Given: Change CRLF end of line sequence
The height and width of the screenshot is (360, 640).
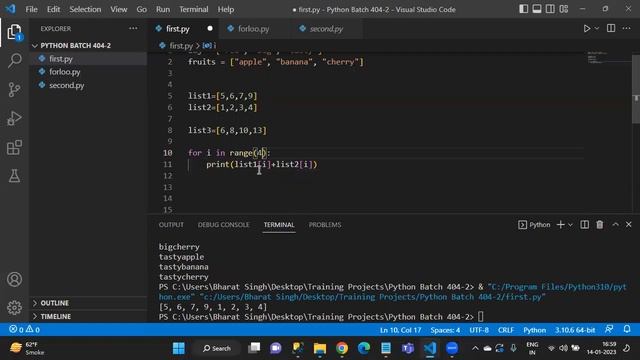Looking at the screenshot, I should pyautogui.click(x=506, y=330).
